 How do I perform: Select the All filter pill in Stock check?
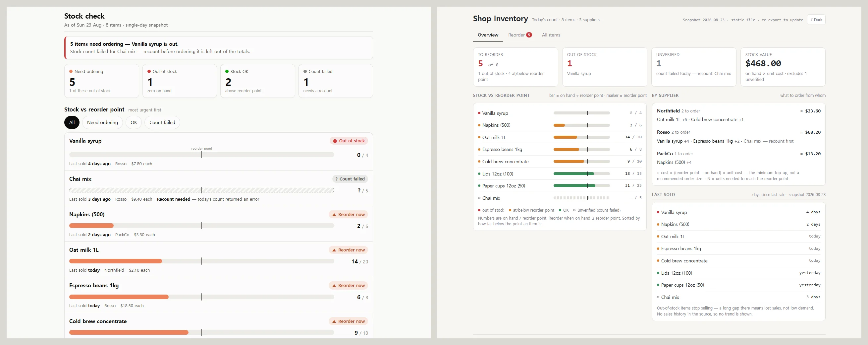click(72, 122)
